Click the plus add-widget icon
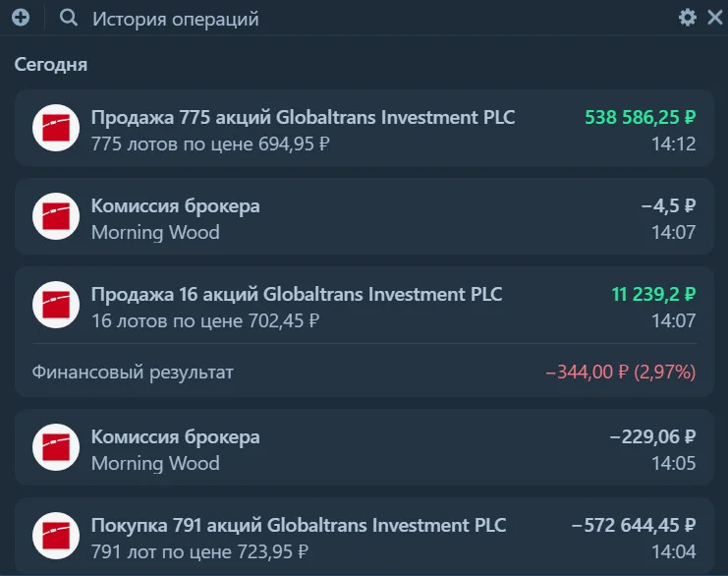 (x=21, y=18)
